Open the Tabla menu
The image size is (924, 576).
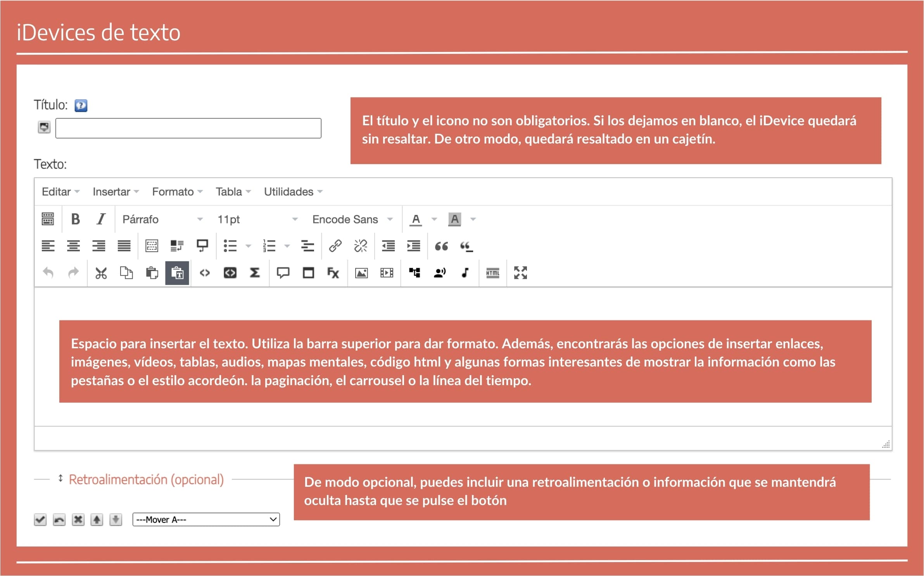click(x=229, y=191)
